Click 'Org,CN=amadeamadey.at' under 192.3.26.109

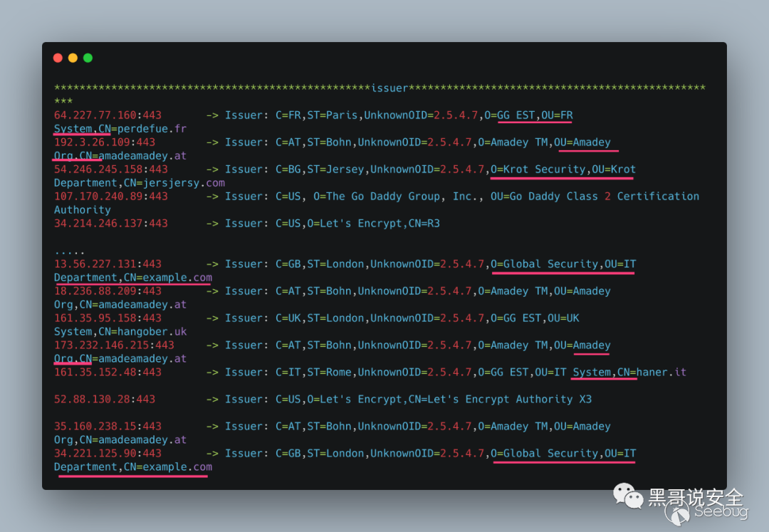[120, 156]
